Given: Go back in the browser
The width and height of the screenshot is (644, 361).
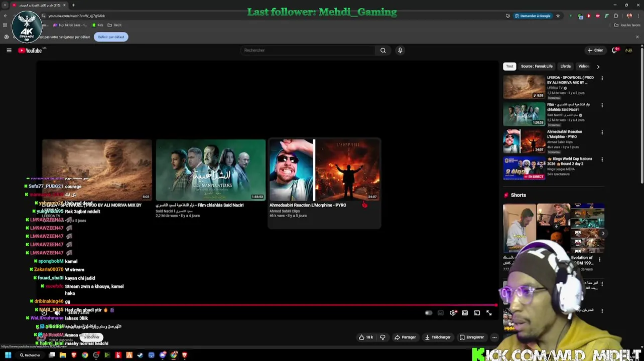Looking at the screenshot, I should coord(5,16).
